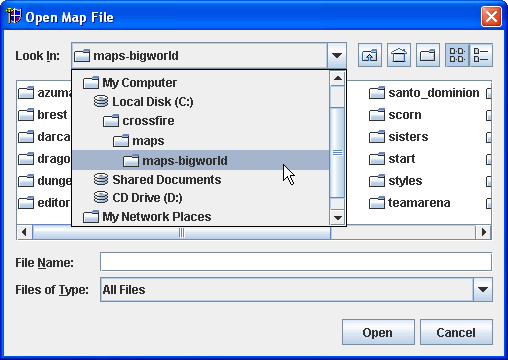Choose the crossfire folder entry
This screenshot has width=508, height=360.
[200, 121]
